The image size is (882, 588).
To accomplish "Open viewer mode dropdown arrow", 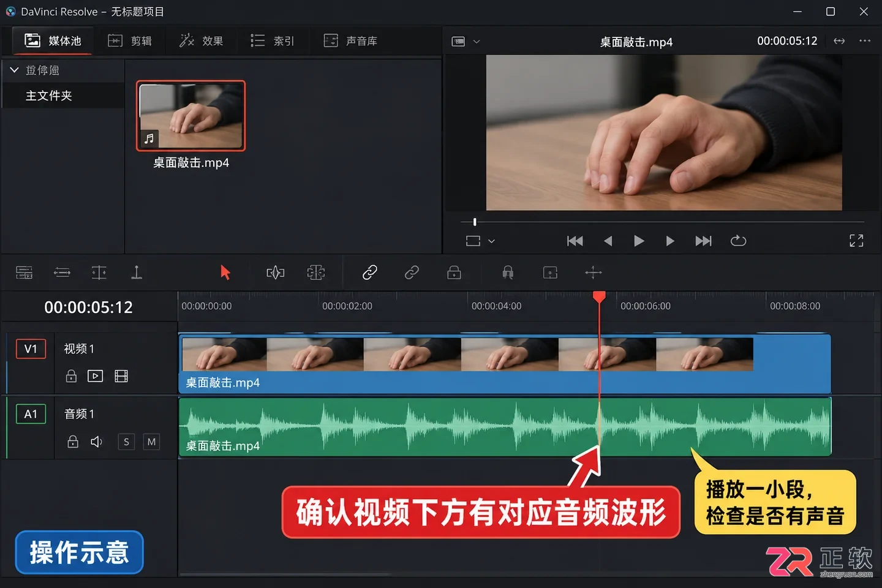I will (x=477, y=42).
